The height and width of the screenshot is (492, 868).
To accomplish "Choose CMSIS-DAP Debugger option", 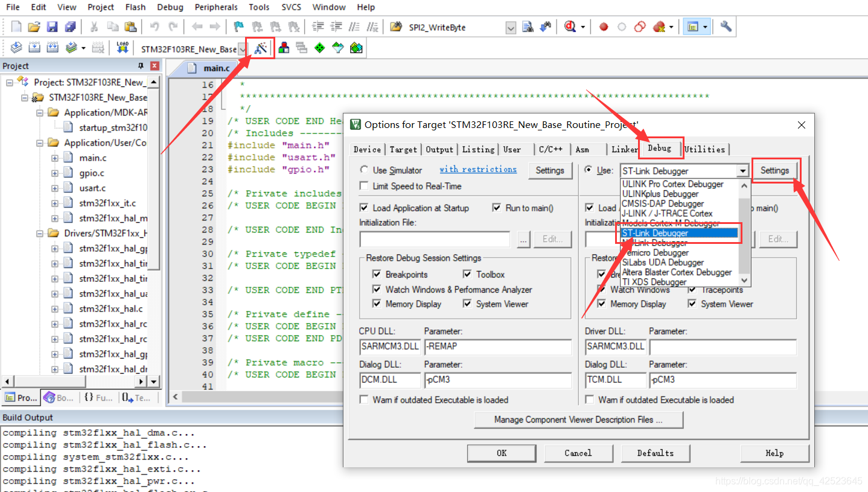I will point(680,203).
